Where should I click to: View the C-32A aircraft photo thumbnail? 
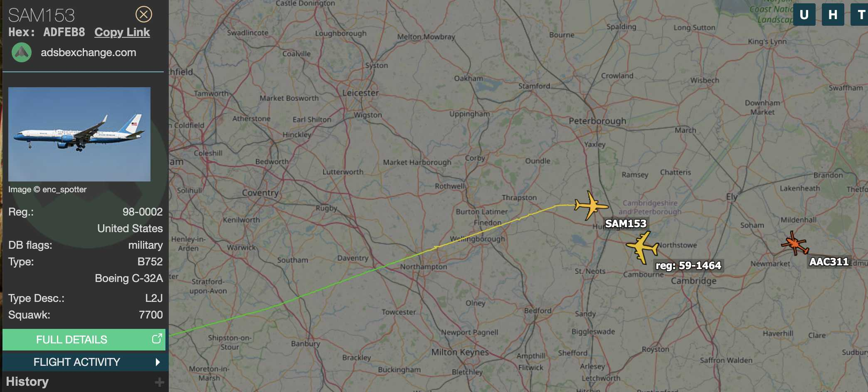click(79, 134)
